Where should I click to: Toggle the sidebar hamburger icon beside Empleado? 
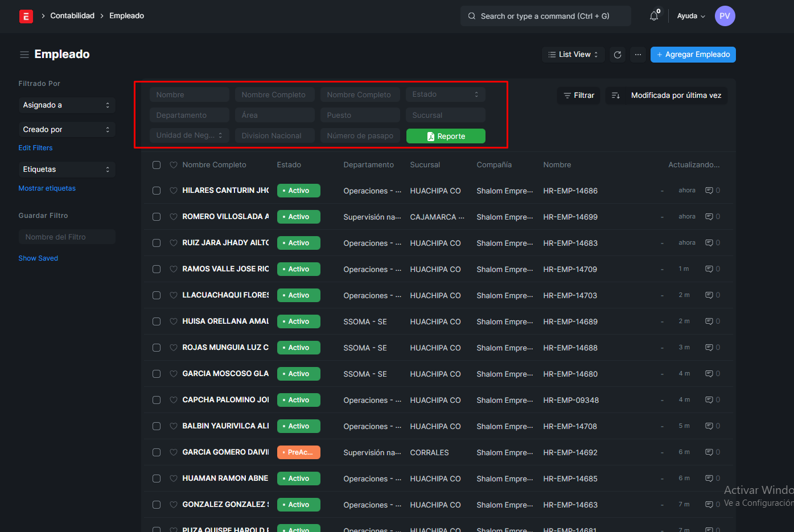pyautogui.click(x=24, y=55)
